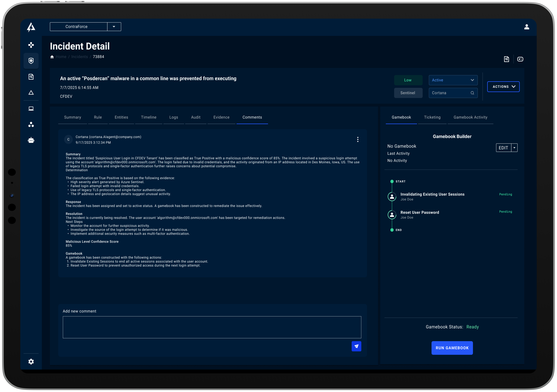Click the shield incidents icon in sidebar
Viewport: 557px width, 392px height.
(x=31, y=61)
